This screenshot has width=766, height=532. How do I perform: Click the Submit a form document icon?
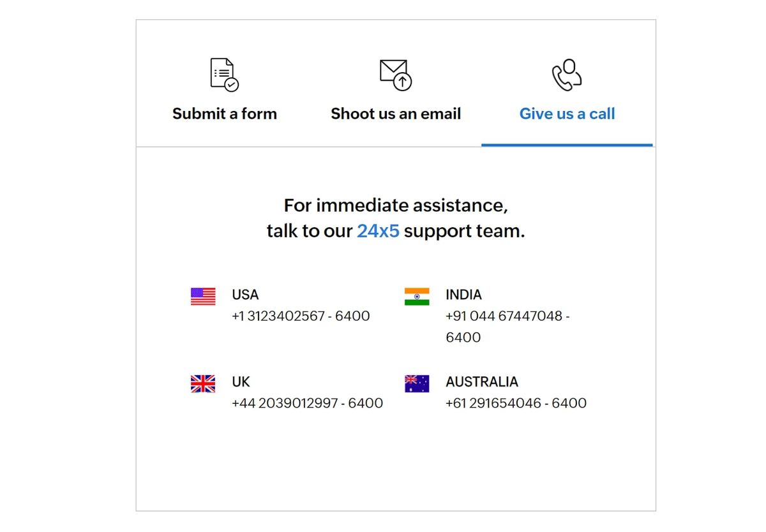click(x=224, y=75)
